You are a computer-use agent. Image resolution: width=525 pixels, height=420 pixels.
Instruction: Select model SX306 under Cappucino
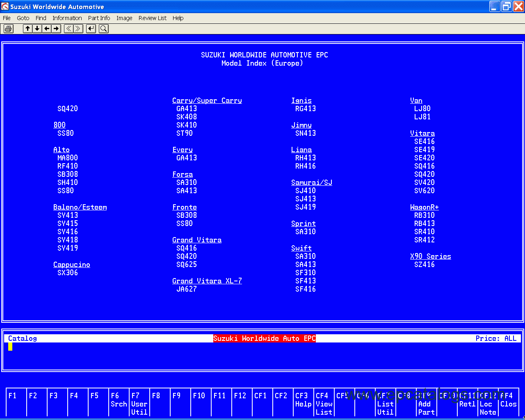tap(68, 273)
